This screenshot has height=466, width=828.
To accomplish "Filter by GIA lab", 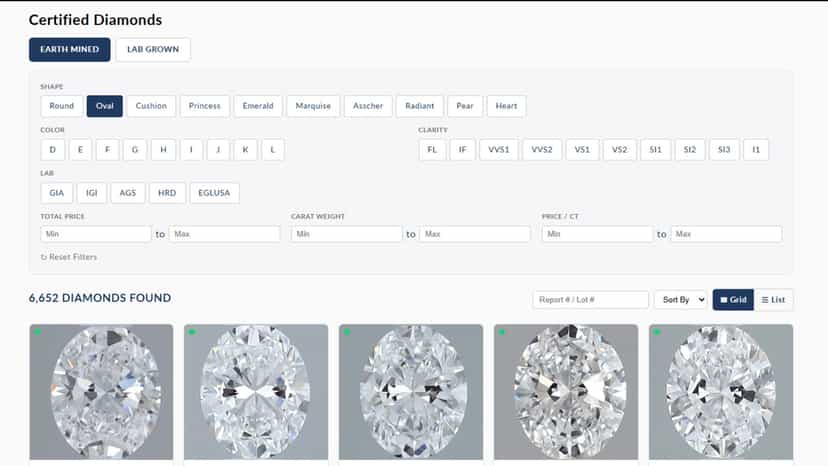I will coord(57,193).
